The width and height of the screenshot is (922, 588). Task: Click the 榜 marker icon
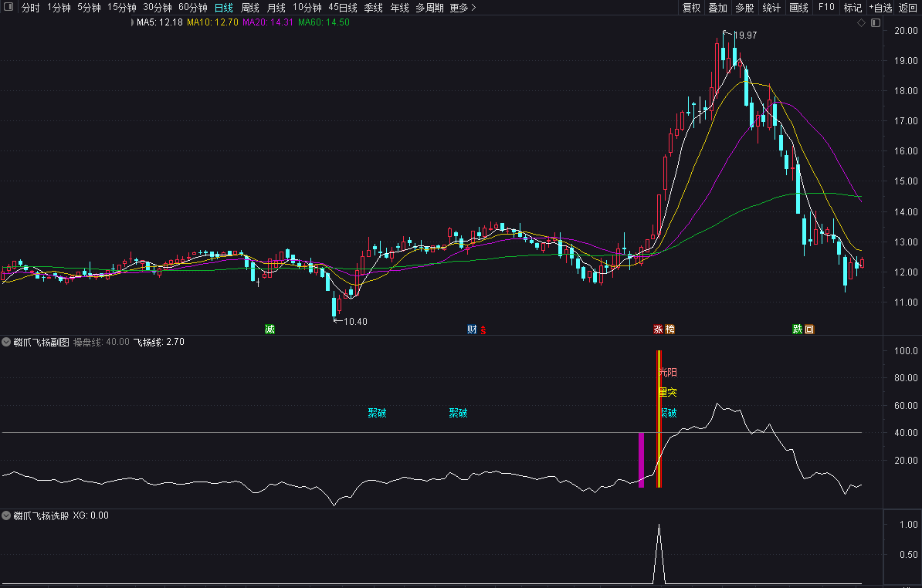pyautogui.click(x=669, y=329)
